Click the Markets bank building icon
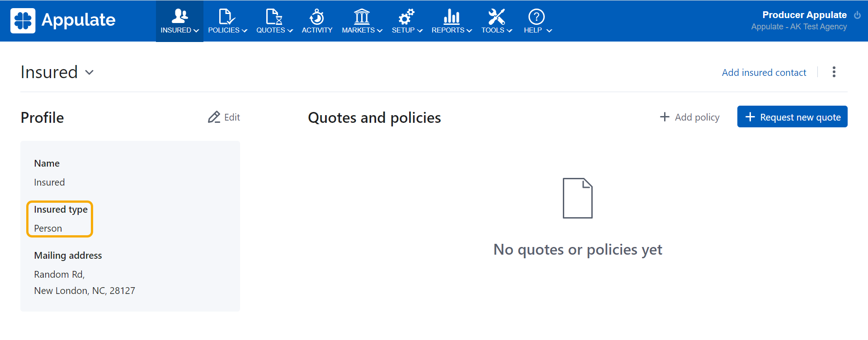868x340 pixels. click(362, 16)
